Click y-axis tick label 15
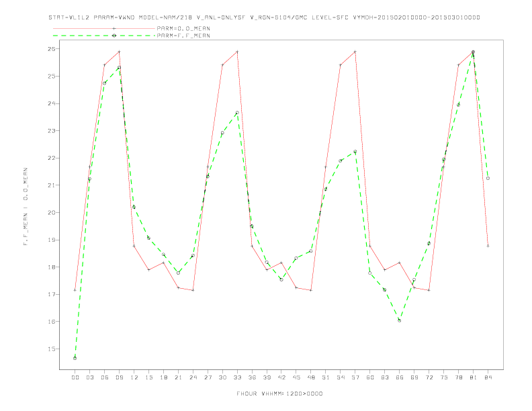Screen dimensions: 532x411 click(x=52, y=349)
